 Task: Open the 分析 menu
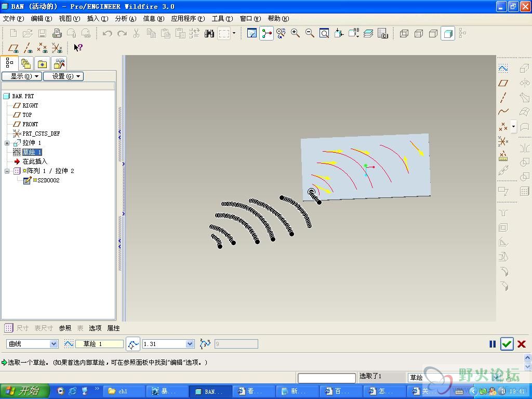(126, 19)
